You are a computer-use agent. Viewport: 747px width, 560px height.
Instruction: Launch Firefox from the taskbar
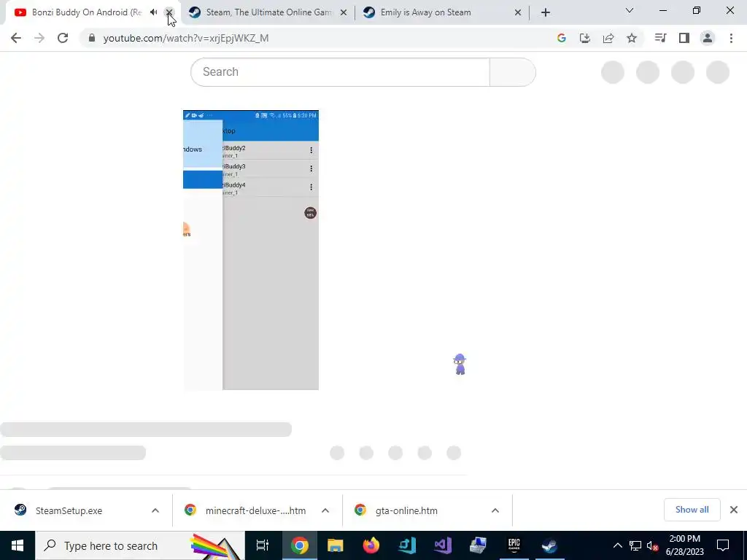point(371,545)
